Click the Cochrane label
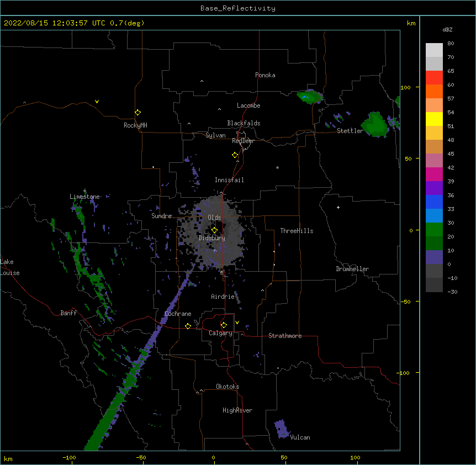 click(178, 314)
